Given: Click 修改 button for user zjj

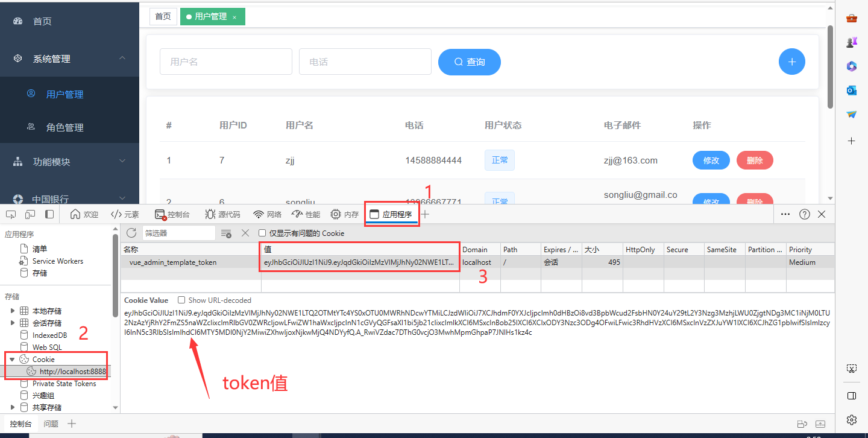Looking at the screenshot, I should click(x=711, y=160).
